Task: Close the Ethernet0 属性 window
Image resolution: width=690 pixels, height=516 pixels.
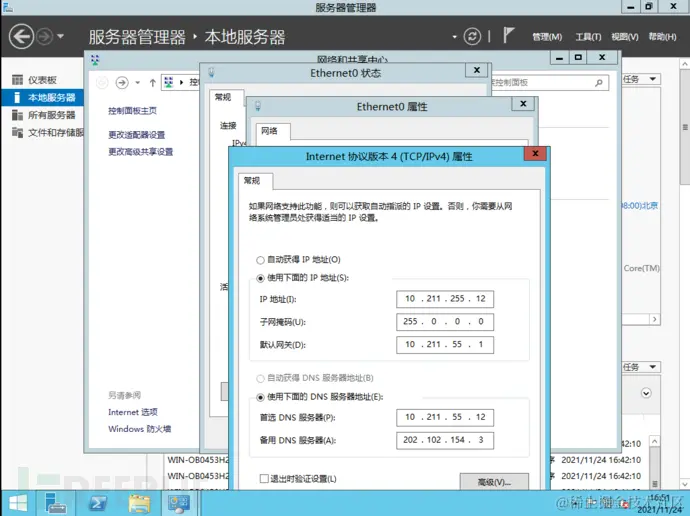Action: pos(523,104)
